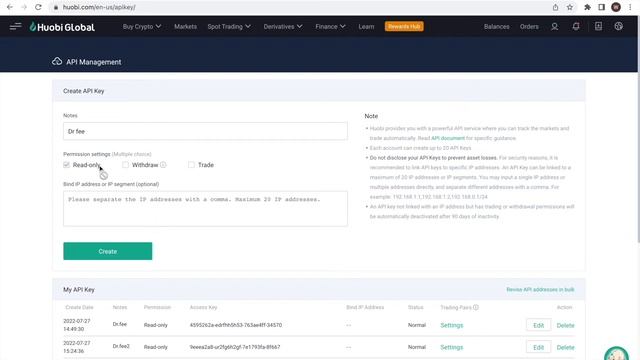640x360 pixels.
Task: Enable the Withdraw permission checkbox
Action: point(125,165)
